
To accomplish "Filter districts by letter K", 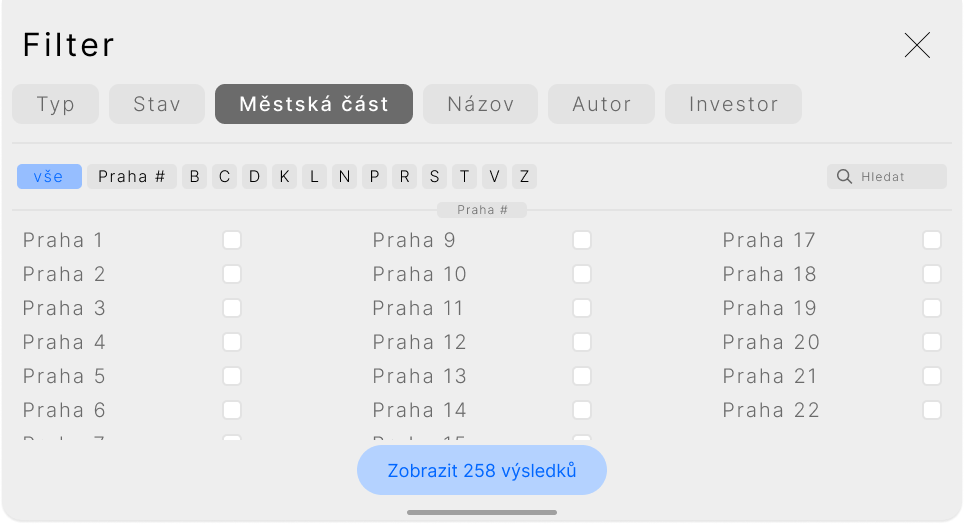I will (x=284, y=177).
